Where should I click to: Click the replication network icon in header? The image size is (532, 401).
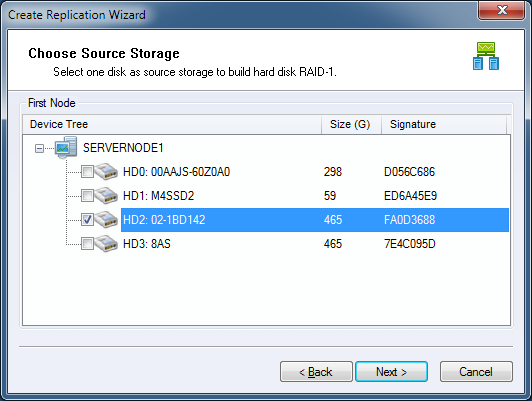click(x=486, y=56)
